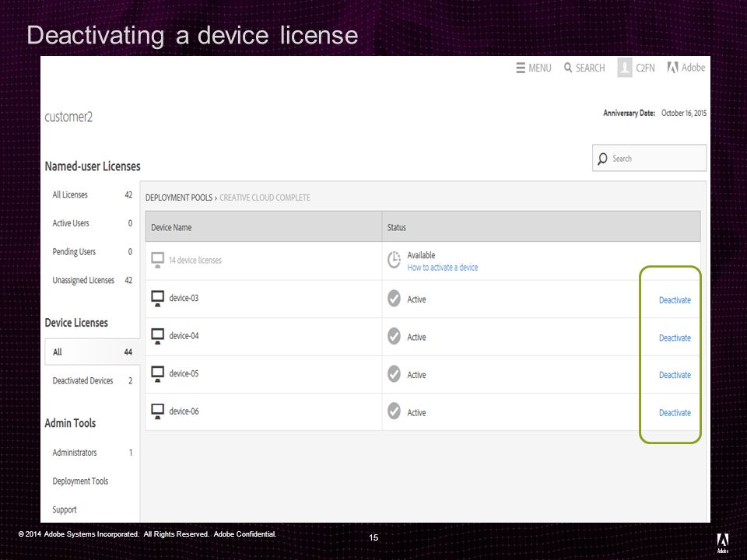Click Named-user Licenses heading

[93, 166]
